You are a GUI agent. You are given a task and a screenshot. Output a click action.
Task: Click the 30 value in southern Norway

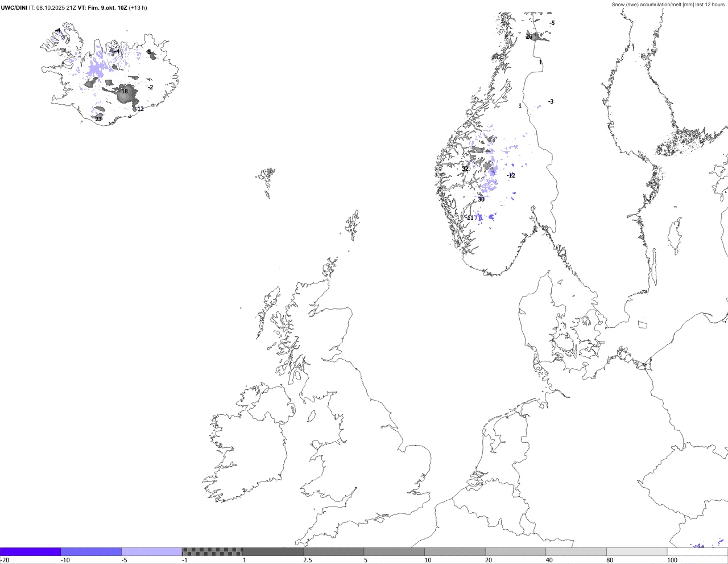[x=481, y=199]
